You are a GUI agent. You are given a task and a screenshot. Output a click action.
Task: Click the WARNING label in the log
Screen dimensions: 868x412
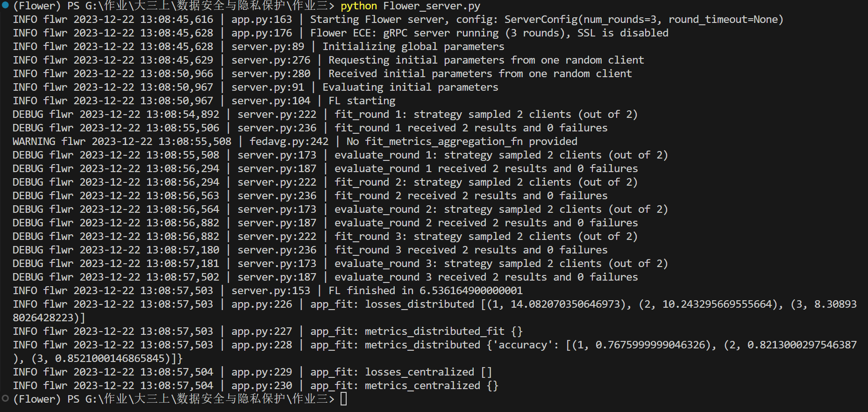[x=34, y=142]
